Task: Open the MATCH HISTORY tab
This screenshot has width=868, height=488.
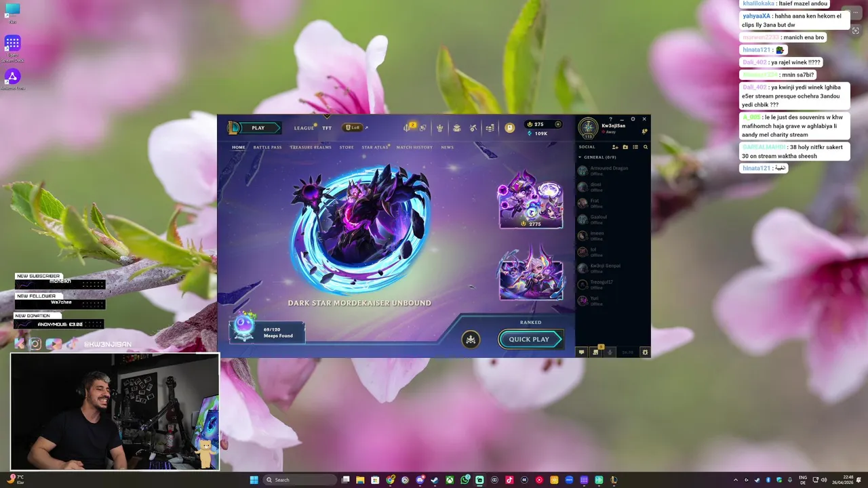Action: point(414,147)
